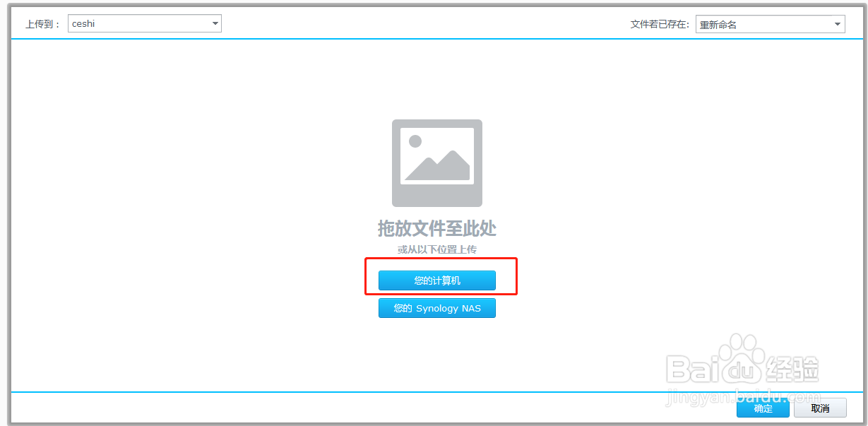Click the 或从以下位置上传 hint text
Viewport: 868px width, 426px height.
point(437,249)
